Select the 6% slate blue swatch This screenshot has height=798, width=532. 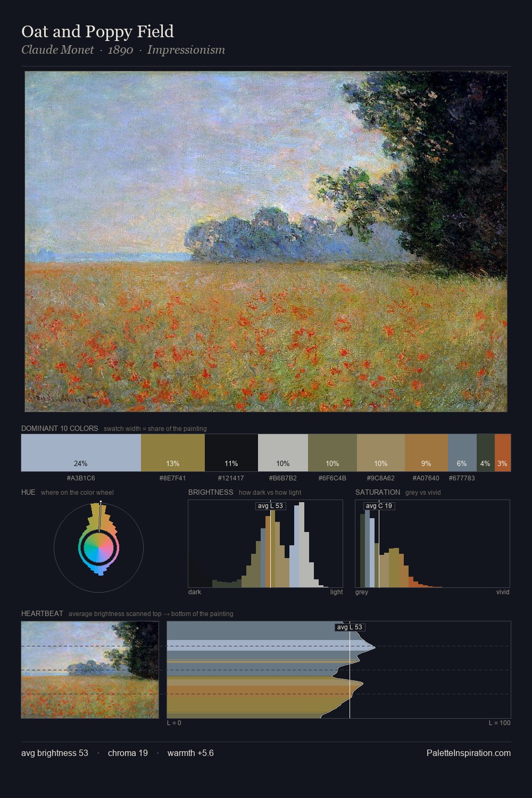[462, 453]
